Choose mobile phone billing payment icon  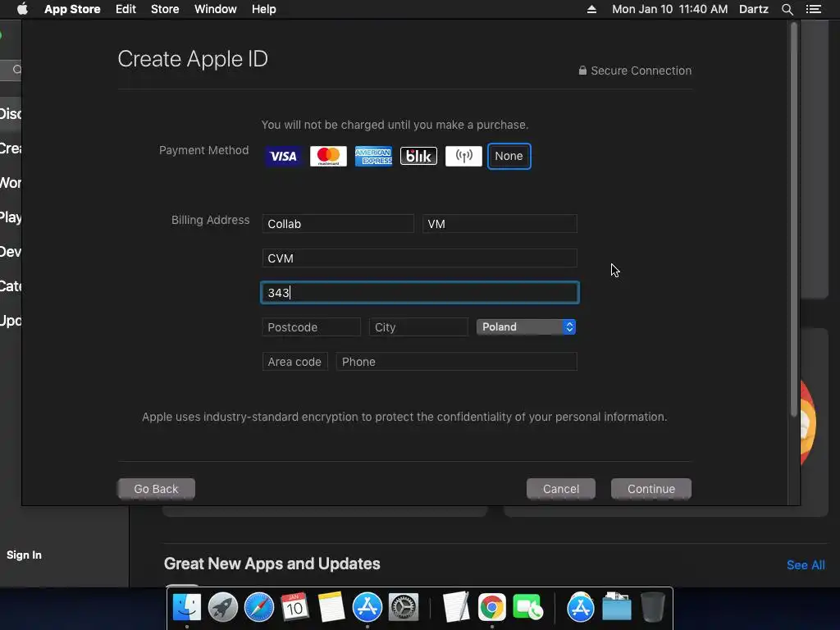pyautogui.click(x=464, y=156)
